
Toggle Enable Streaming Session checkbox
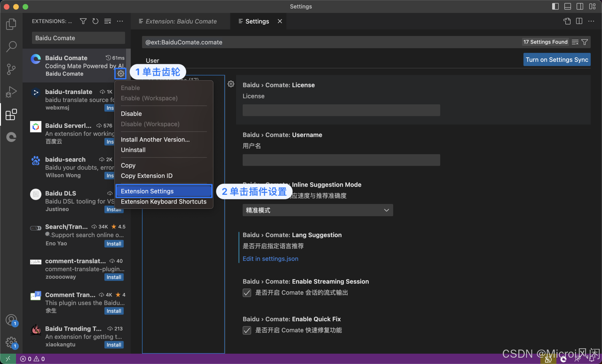(x=247, y=293)
